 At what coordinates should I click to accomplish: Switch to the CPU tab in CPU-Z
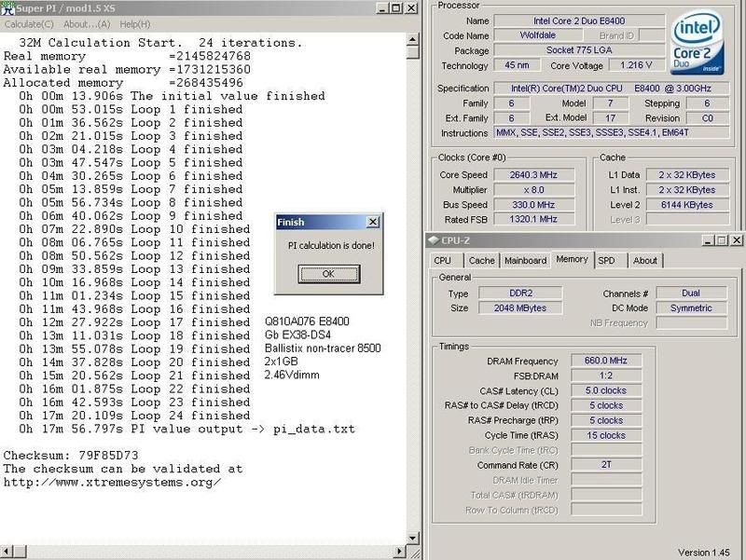443,261
